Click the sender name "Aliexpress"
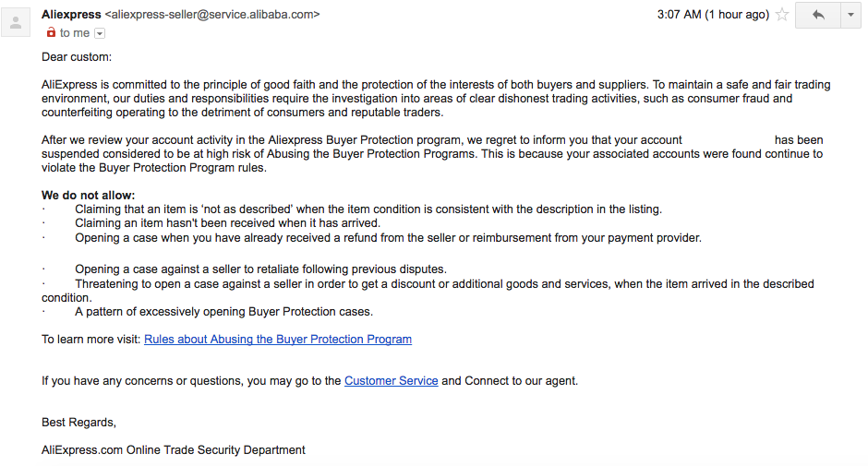 pos(71,15)
